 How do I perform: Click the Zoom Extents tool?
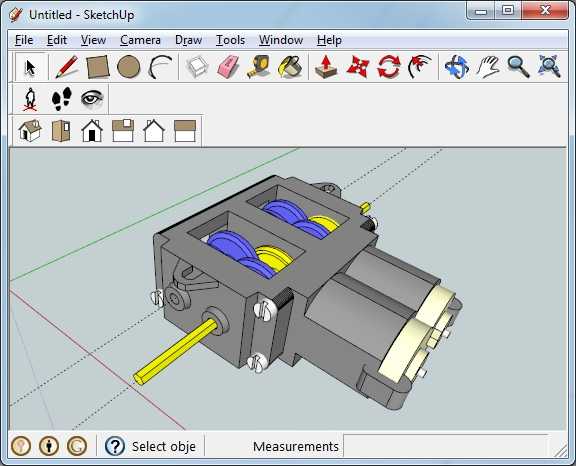coord(549,67)
